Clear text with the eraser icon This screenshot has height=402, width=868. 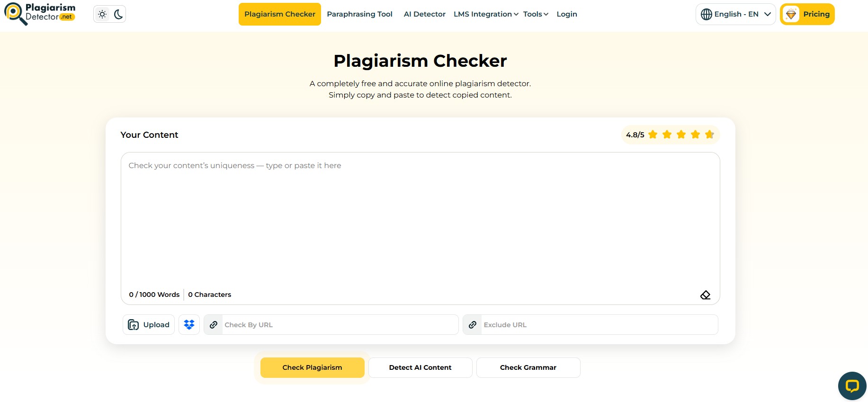point(706,295)
